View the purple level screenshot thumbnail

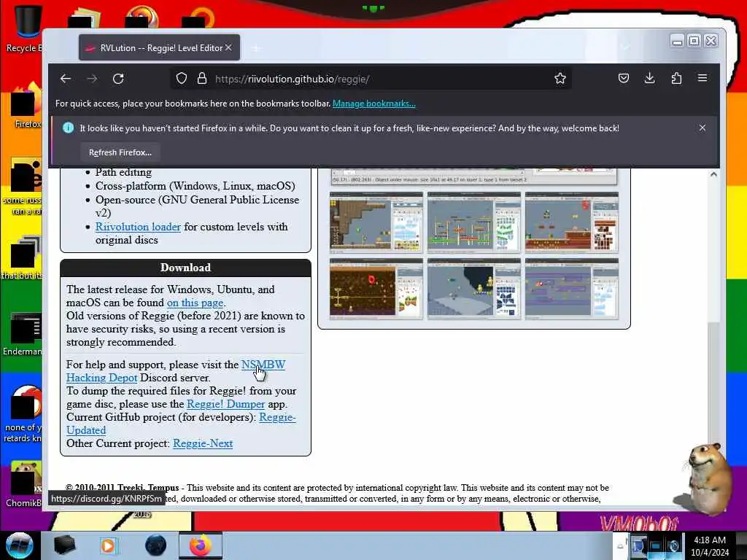[x=572, y=289]
